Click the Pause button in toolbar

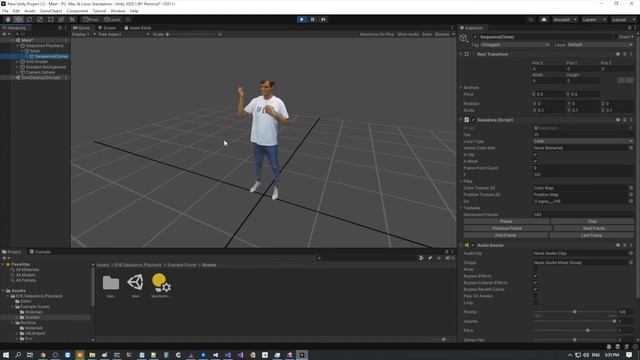[313, 20]
